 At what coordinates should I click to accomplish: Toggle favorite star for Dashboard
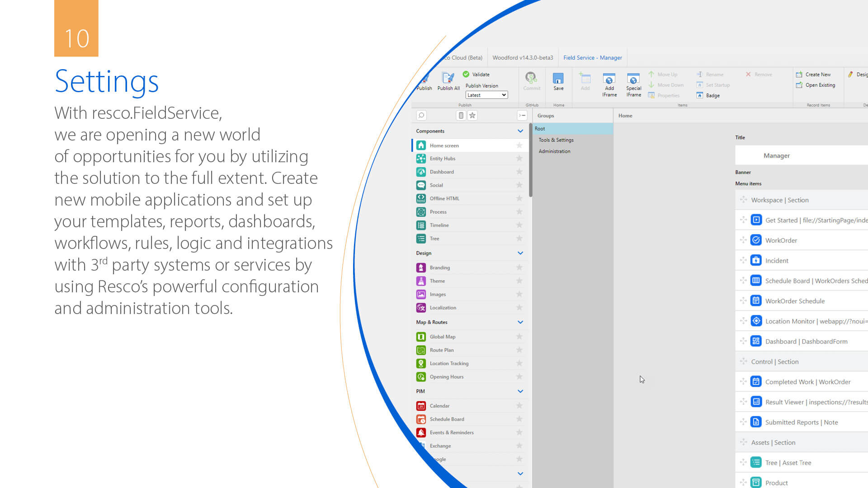(519, 172)
